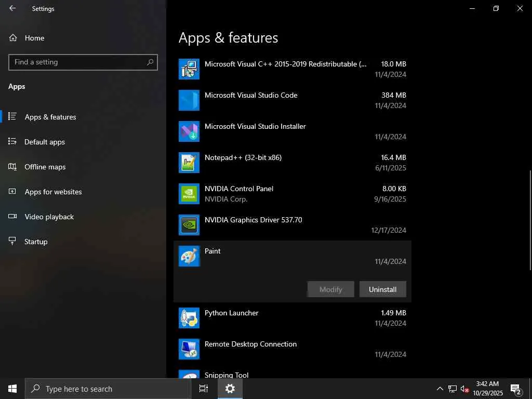Click the 12/17/2024 install date
The height and width of the screenshot is (399, 532).
[x=389, y=230]
